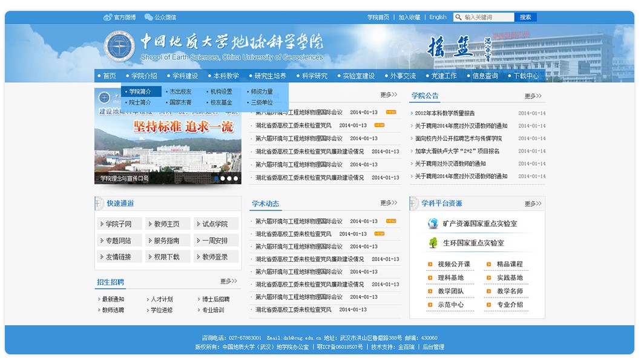The image size is (641, 364).
Task: Open announcement 面向校内外公开招聘艺术与传媒学院
Action: [x=458, y=138]
